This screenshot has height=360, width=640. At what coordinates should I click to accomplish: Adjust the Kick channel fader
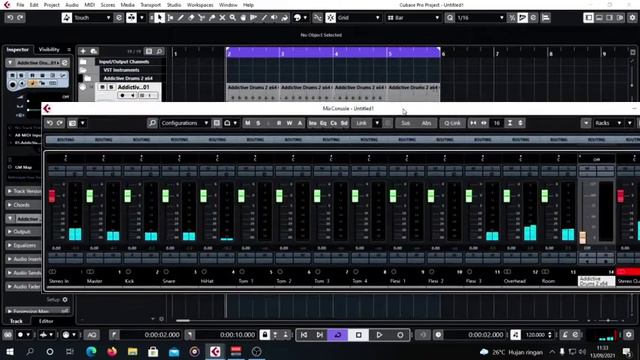click(x=127, y=196)
